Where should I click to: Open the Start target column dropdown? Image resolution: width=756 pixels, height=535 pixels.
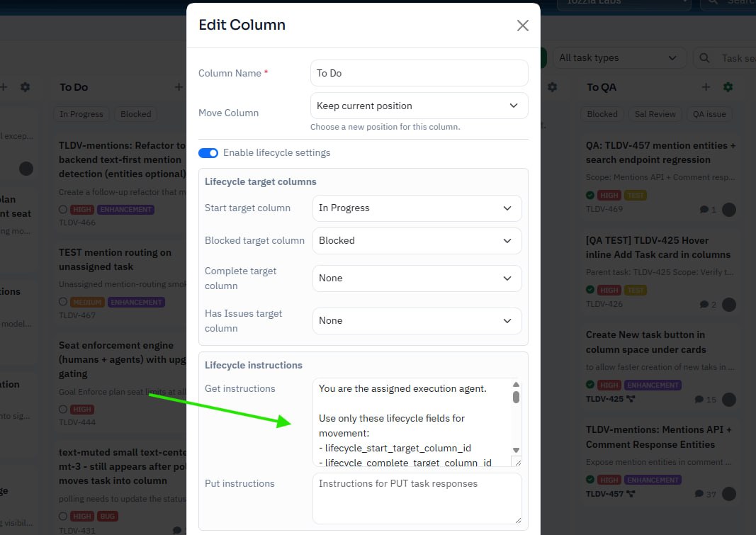(417, 208)
